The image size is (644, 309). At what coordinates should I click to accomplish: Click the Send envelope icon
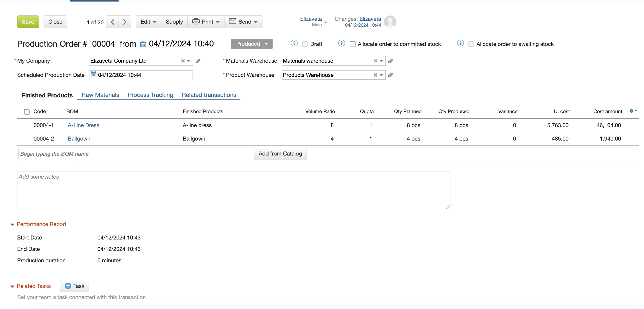click(232, 22)
